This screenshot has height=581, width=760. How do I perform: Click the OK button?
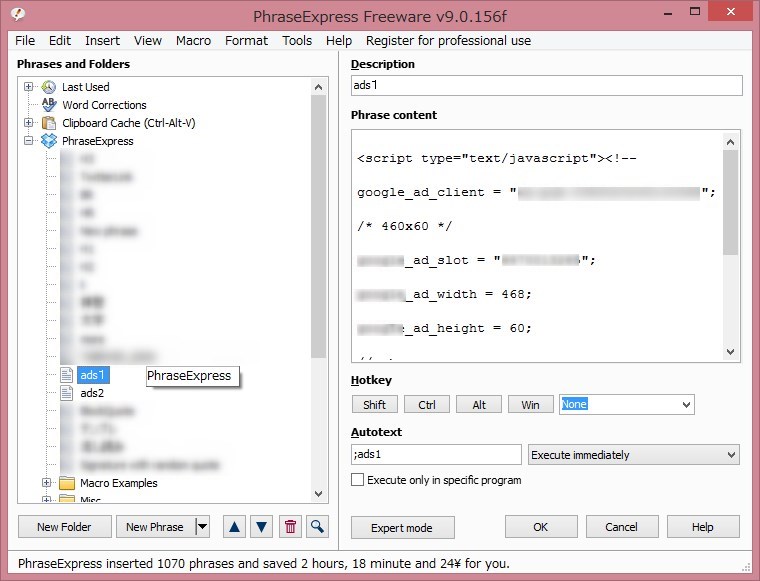coord(541,527)
